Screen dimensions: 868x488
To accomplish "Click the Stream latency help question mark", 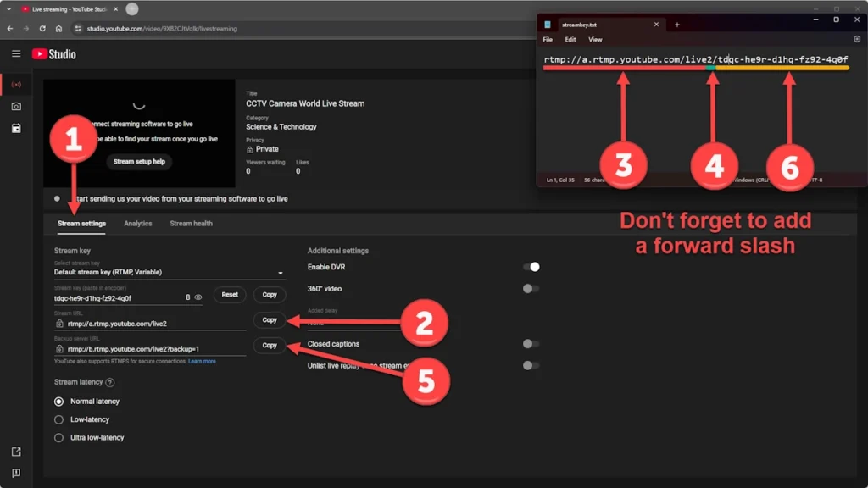I will click(110, 383).
